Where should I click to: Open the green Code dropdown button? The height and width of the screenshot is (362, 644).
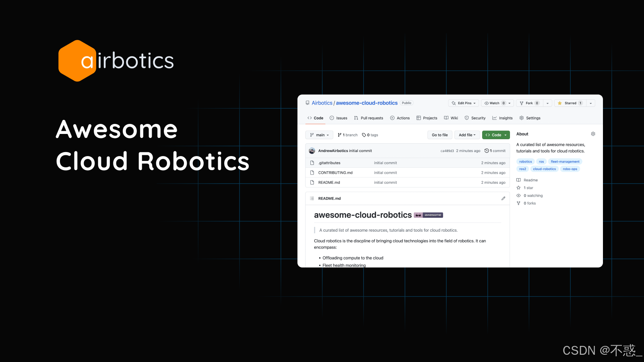tap(496, 135)
